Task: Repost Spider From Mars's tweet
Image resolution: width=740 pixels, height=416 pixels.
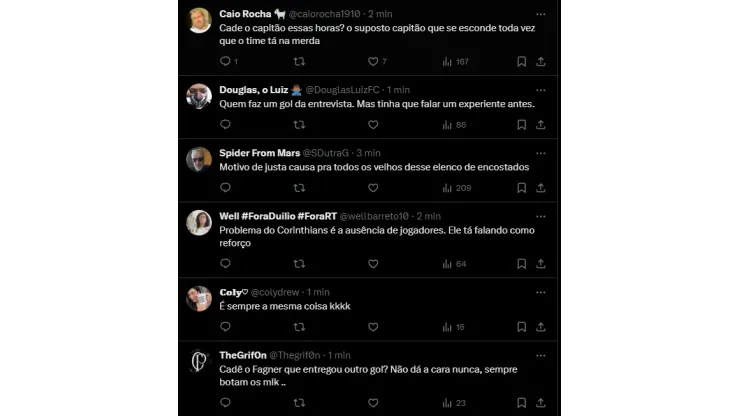Action: pyautogui.click(x=299, y=188)
